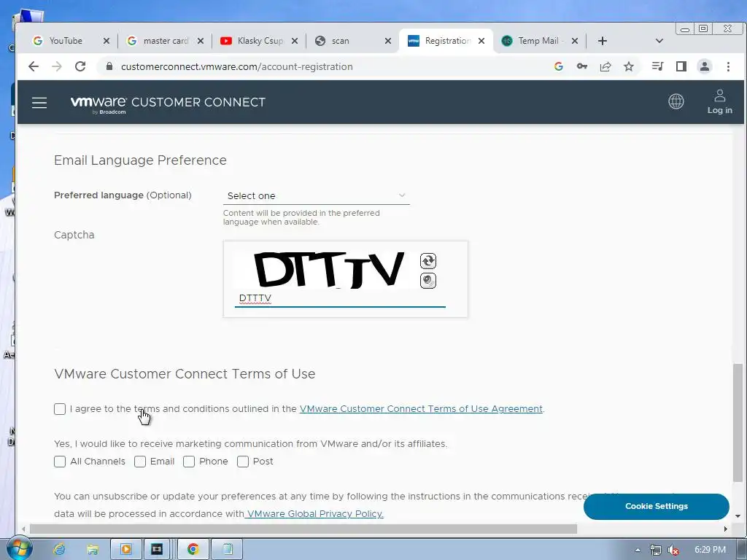Close the Temp Mail tab

(x=575, y=41)
